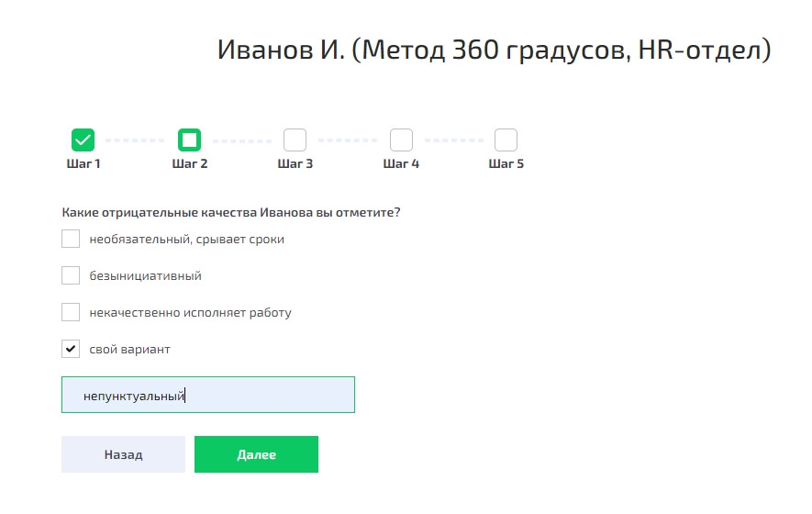
Task: Click the current Step 2 square icon
Action: coord(189,140)
